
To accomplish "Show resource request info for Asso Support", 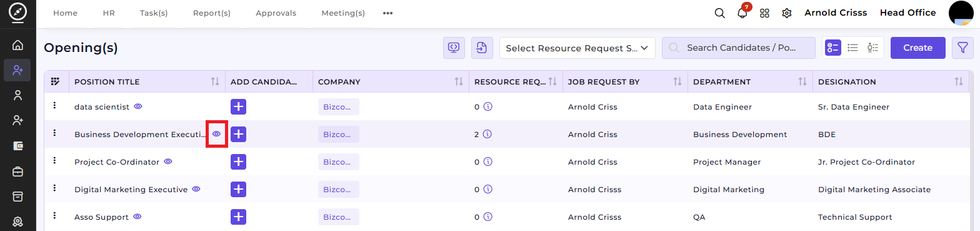I will tap(488, 217).
